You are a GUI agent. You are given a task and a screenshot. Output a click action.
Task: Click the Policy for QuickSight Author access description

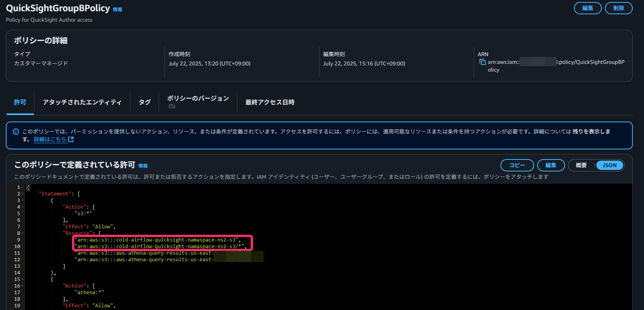49,20
